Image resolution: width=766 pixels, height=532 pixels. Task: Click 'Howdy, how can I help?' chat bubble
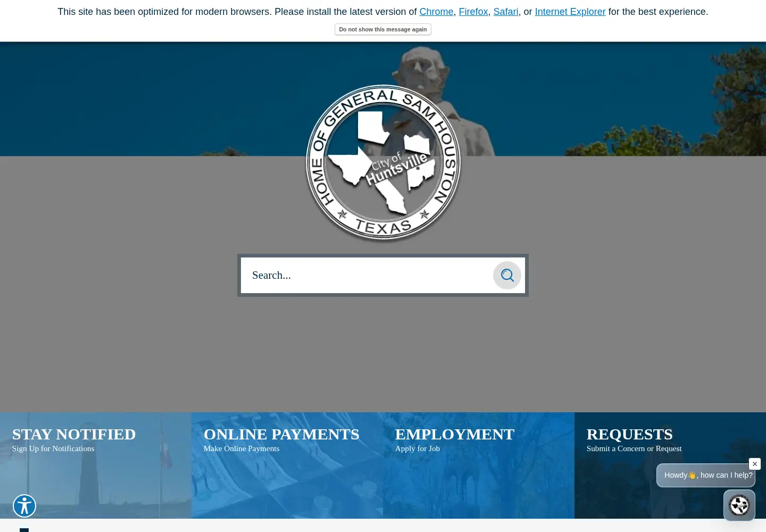point(706,476)
